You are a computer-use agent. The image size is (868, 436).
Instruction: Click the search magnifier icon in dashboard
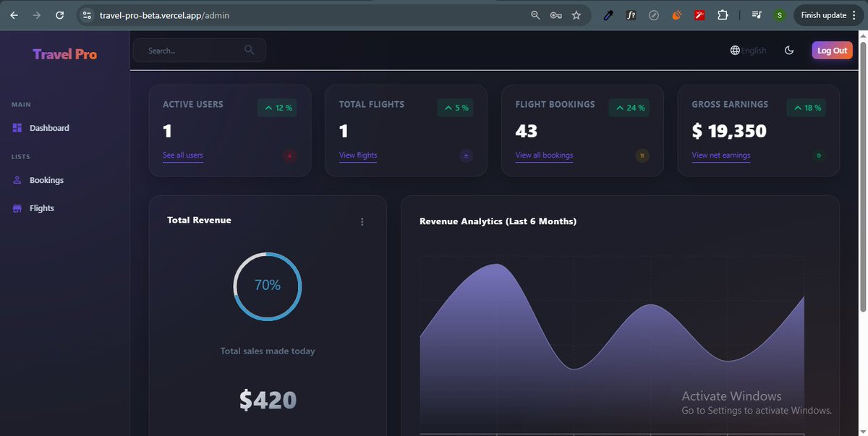point(250,50)
